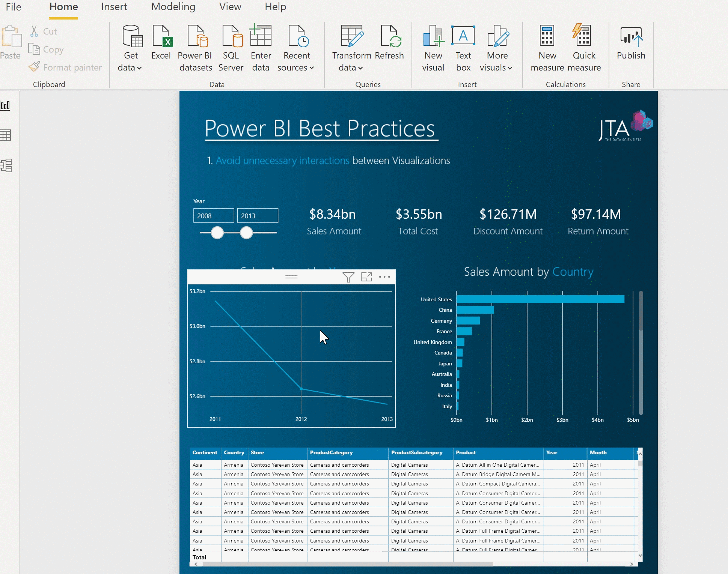Switch to Report view in sidebar
Screen dimensions: 728x574
[6, 105]
